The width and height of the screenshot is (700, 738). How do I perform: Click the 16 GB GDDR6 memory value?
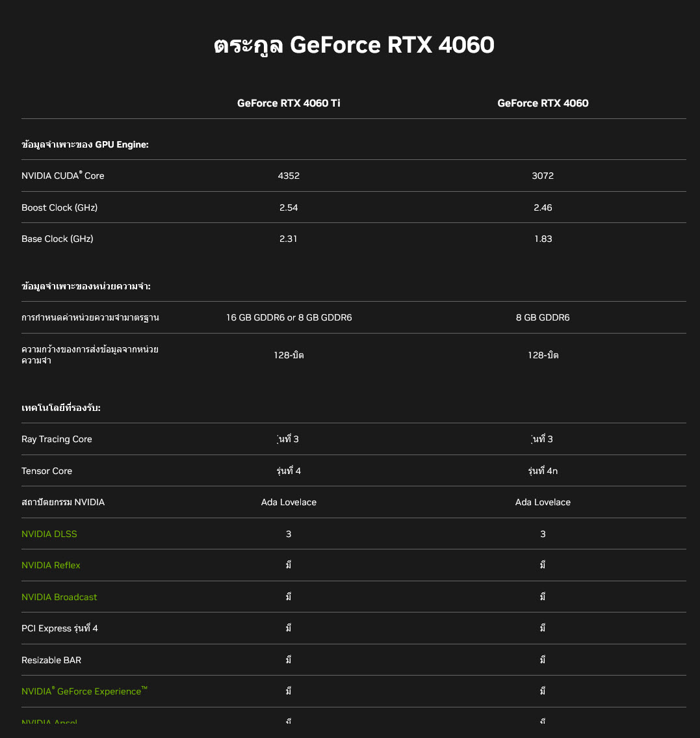coord(289,317)
